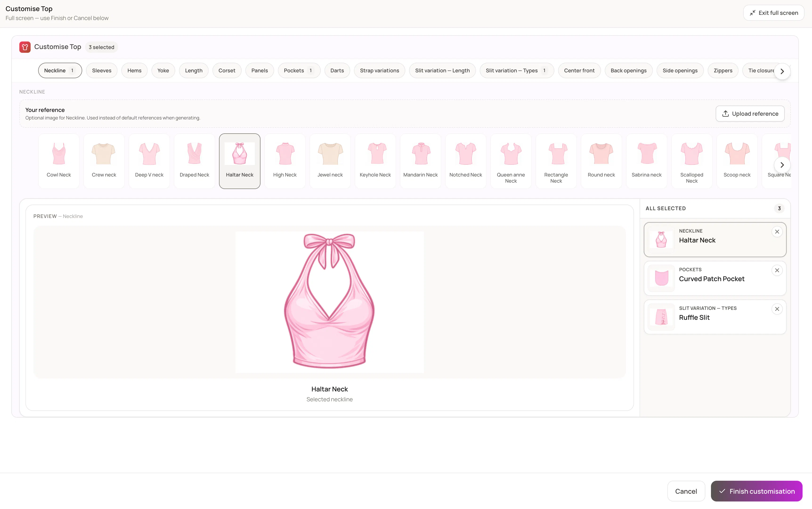The image size is (812, 509).
Task: Cancel the customisation
Action: tap(686, 491)
